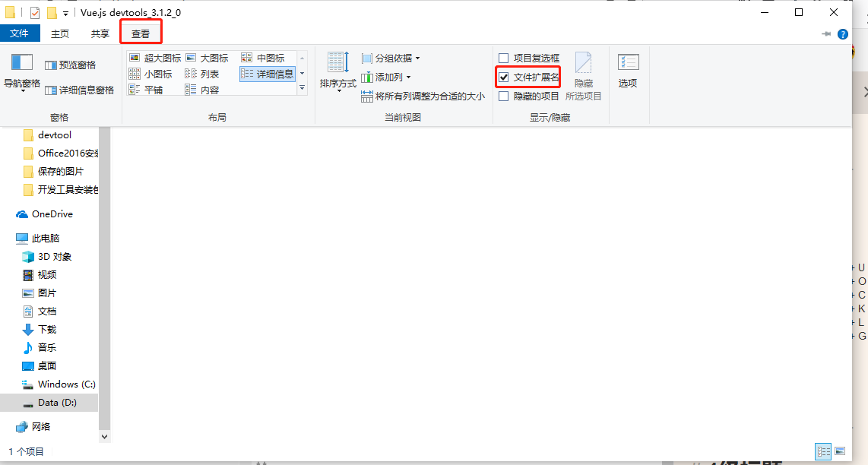Open the 下载 folder
This screenshot has height=465, width=868.
point(40,330)
